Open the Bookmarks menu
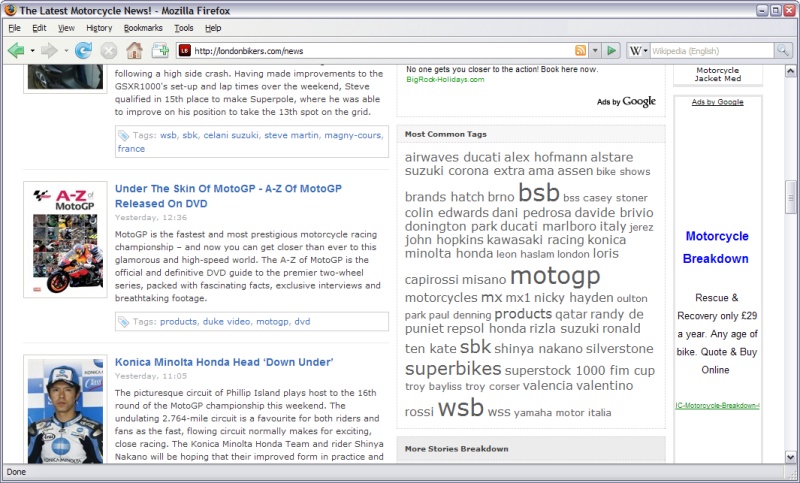This screenshot has width=800, height=483. pos(143,28)
